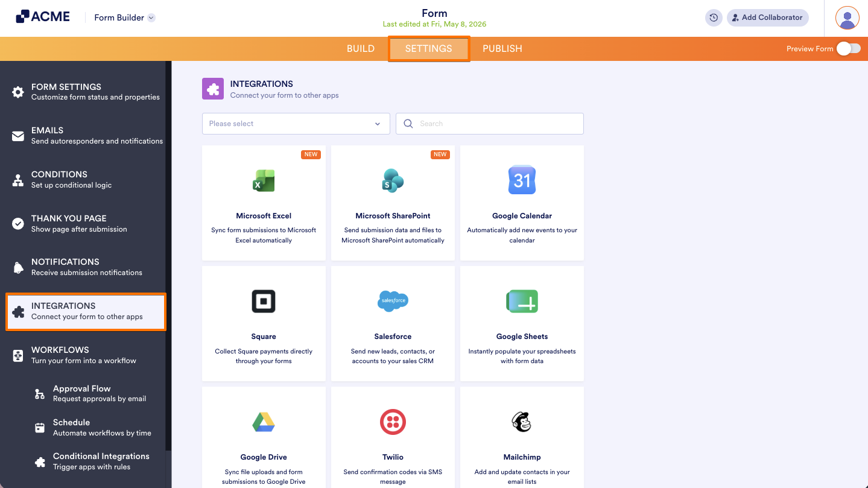
Task: Click the Integrations puzzle icon in sidebar
Action: (18, 312)
